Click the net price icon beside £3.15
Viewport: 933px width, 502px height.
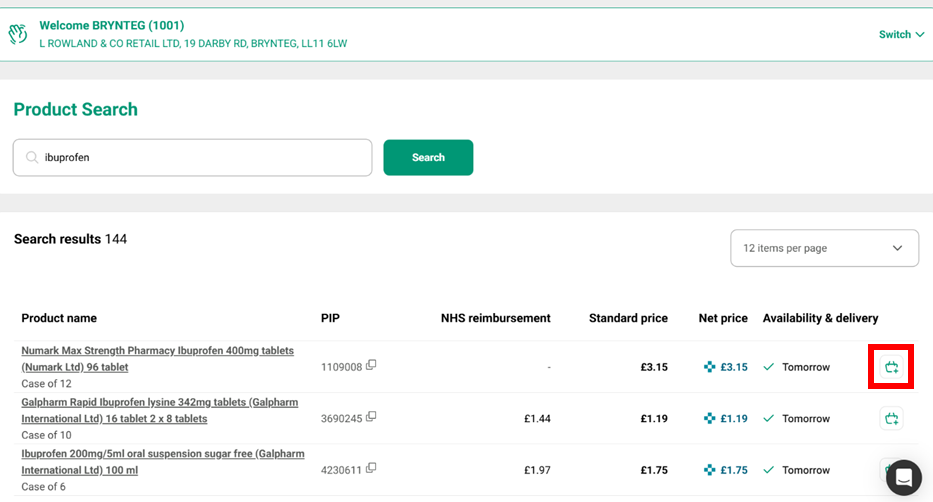click(x=710, y=367)
